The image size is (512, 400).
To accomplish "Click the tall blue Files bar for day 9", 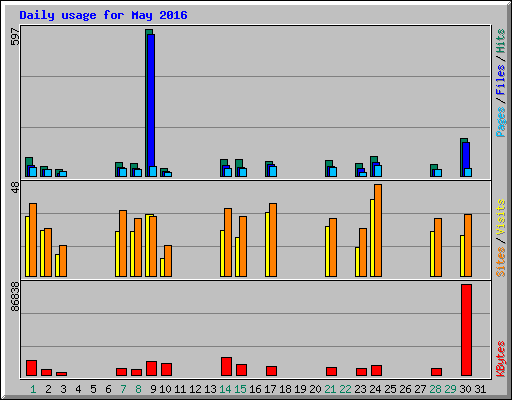I will tap(151, 100).
